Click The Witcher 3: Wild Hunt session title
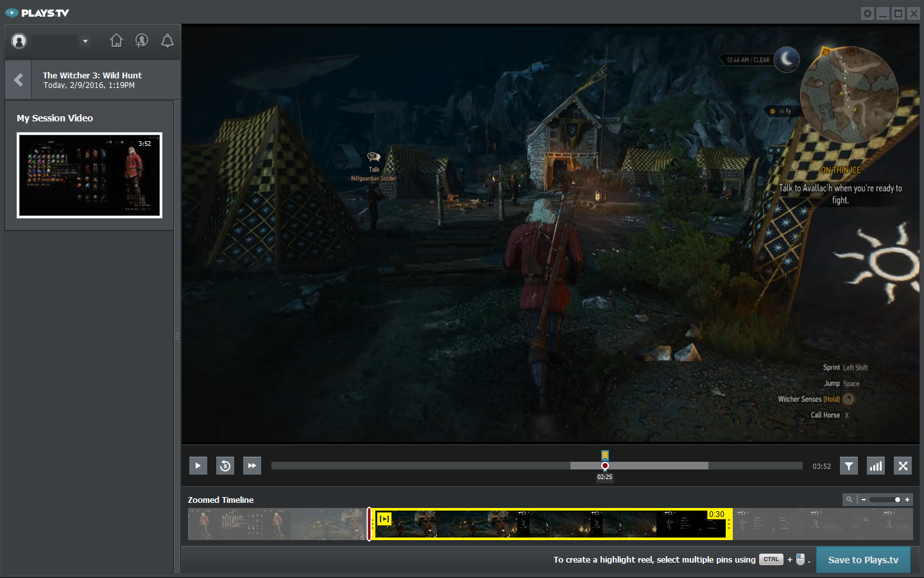 click(x=92, y=75)
